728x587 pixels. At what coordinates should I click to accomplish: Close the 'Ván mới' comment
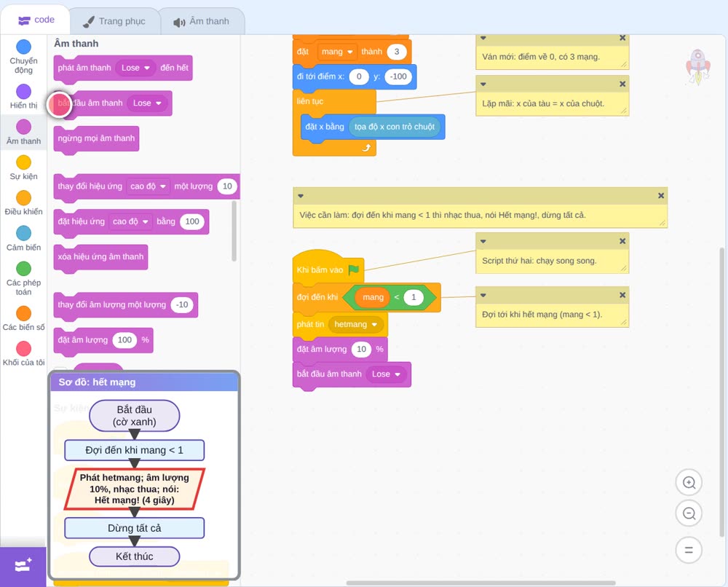(622, 38)
